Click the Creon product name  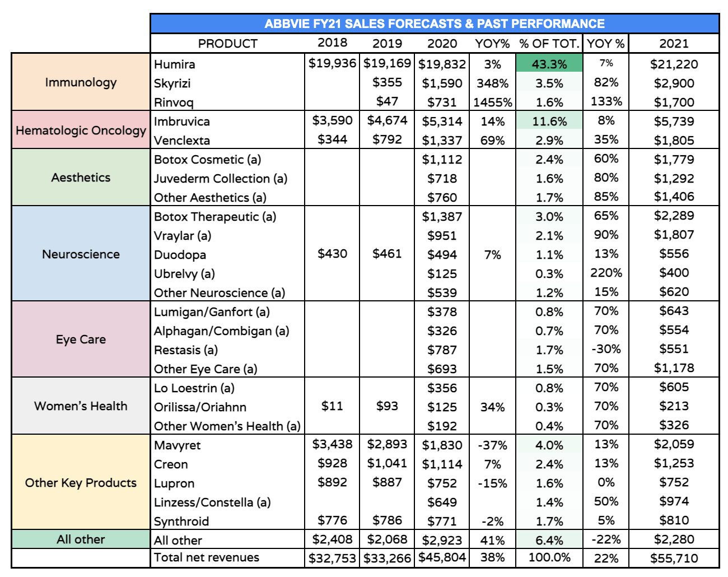[171, 464]
